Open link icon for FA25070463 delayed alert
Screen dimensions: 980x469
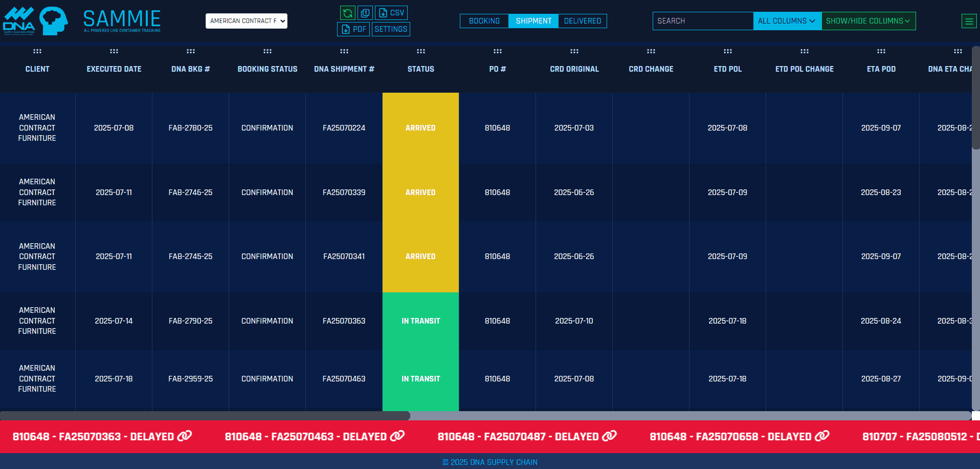(x=397, y=436)
